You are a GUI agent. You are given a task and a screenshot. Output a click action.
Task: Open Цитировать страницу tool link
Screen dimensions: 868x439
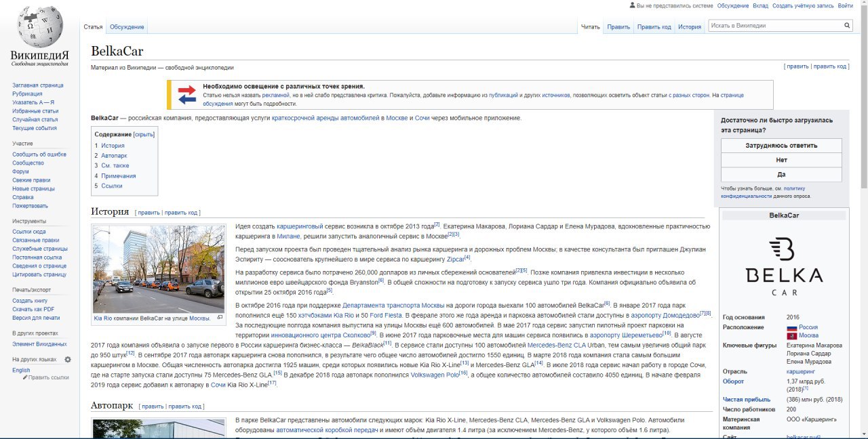pyautogui.click(x=39, y=274)
